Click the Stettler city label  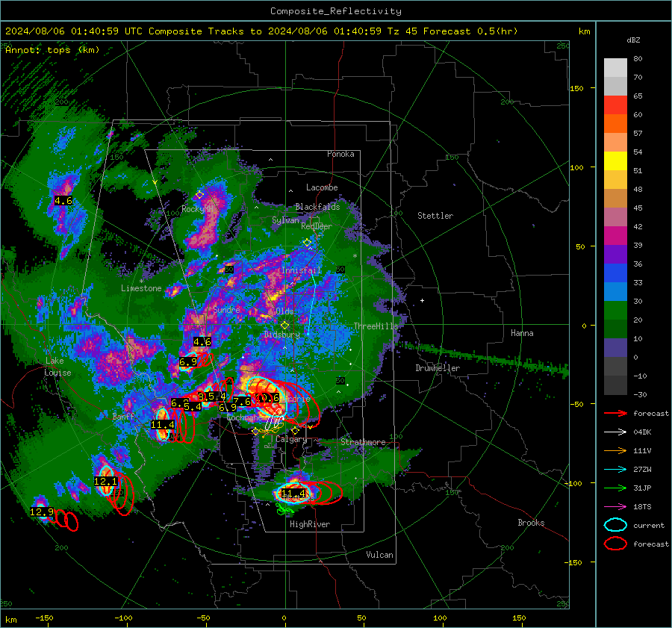click(x=435, y=216)
